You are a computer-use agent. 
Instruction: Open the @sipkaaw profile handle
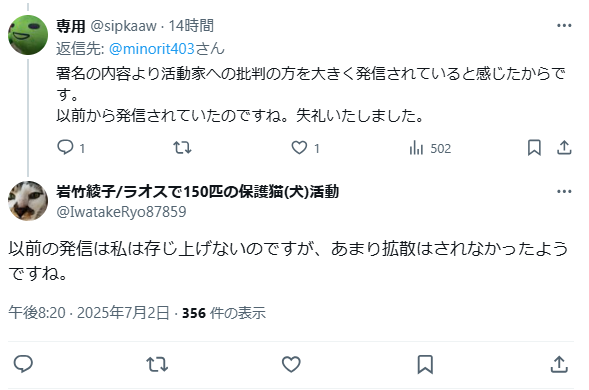123,26
